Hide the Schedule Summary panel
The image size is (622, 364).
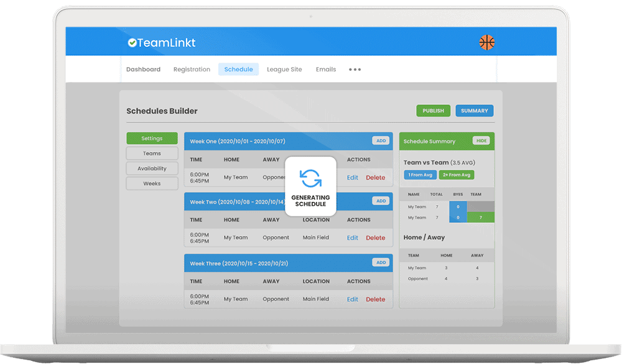click(x=481, y=140)
